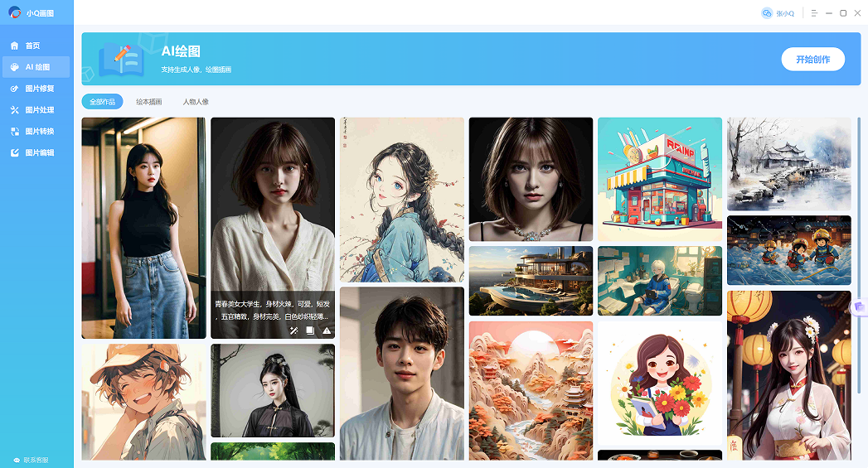Open the cartoon shop building thumbnail
The image size is (868, 468).
[x=659, y=179]
